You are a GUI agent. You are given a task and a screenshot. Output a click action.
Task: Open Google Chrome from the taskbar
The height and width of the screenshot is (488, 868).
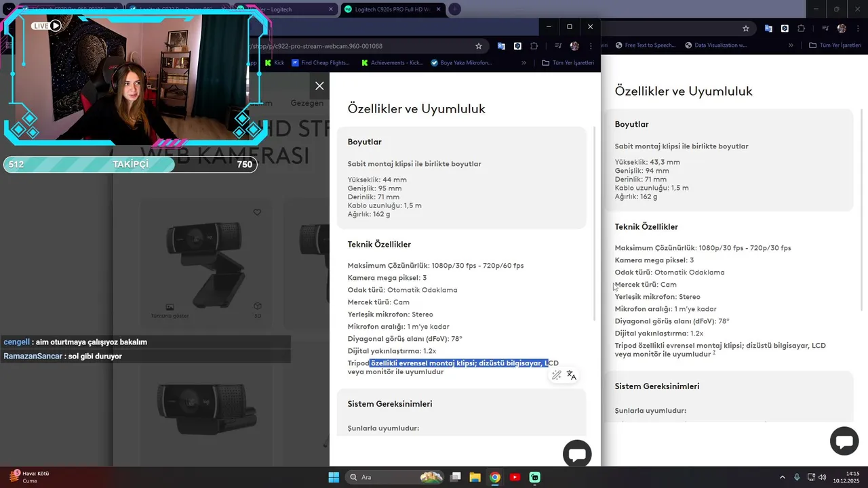pos(495,477)
